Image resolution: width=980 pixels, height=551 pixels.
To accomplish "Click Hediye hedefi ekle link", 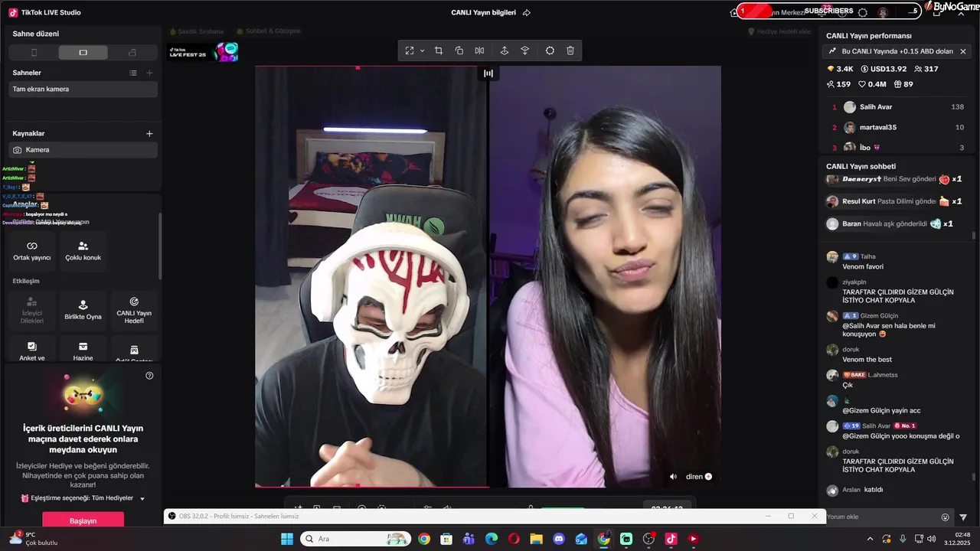I will click(x=779, y=31).
